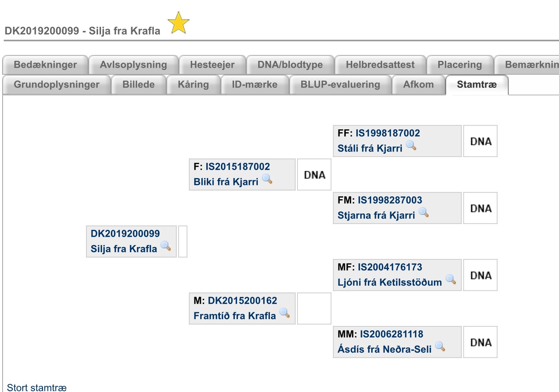The image size is (559, 392).
Task: Open the DNA/blodtype tab
Action: [290, 65]
